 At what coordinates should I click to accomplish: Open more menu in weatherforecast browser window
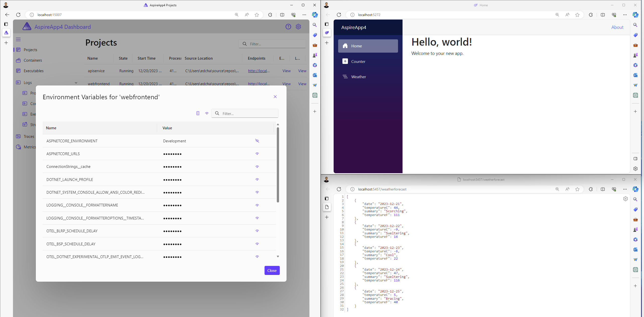(x=625, y=189)
